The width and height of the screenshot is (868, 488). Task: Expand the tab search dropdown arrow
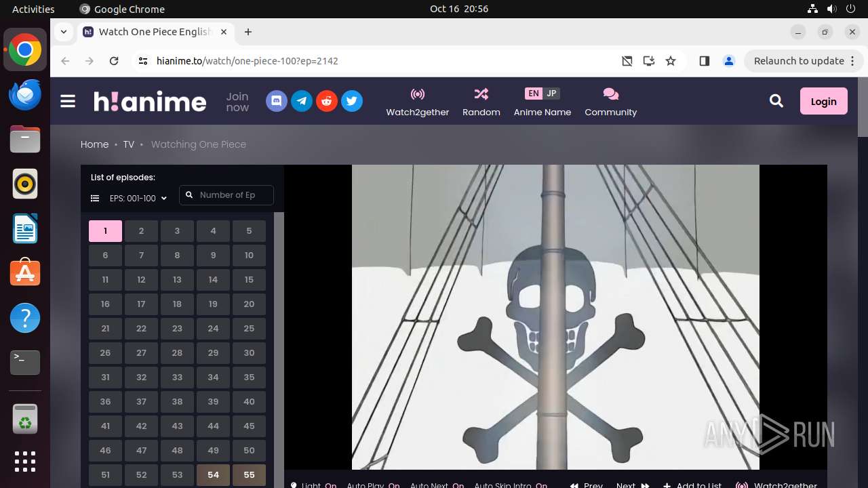[x=63, y=32]
